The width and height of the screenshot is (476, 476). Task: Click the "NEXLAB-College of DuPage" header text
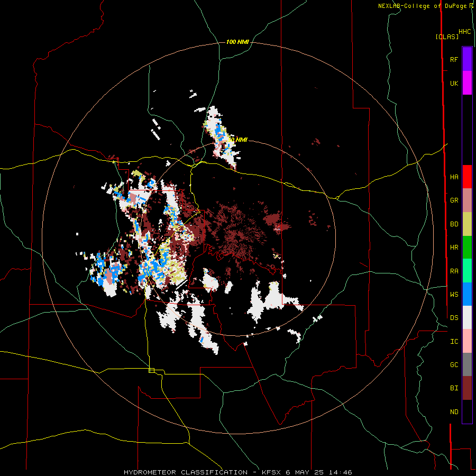[x=424, y=6]
